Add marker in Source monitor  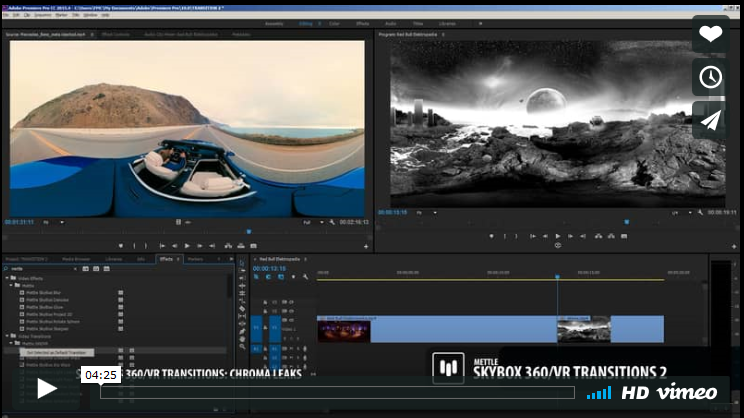(121, 246)
